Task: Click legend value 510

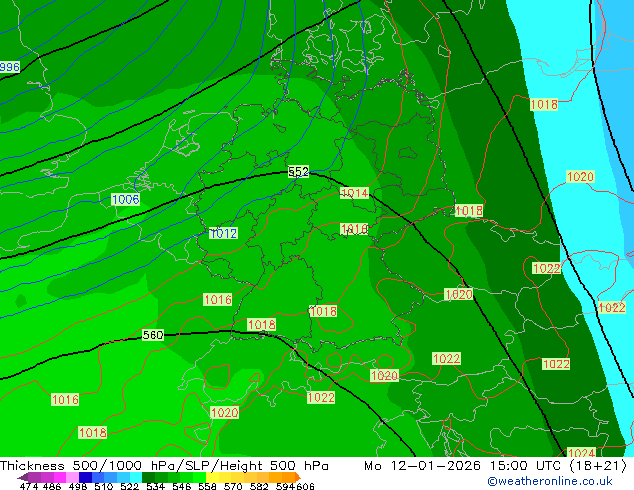Action: [x=104, y=486]
